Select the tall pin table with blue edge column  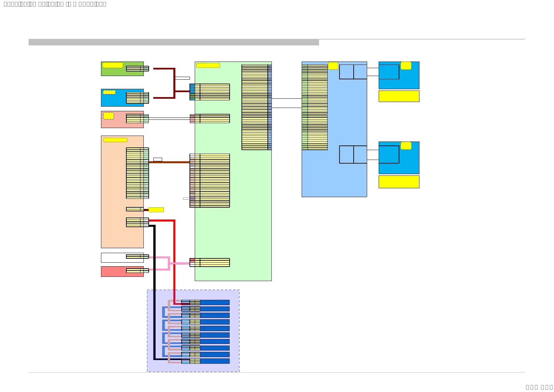[x=257, y=107]
